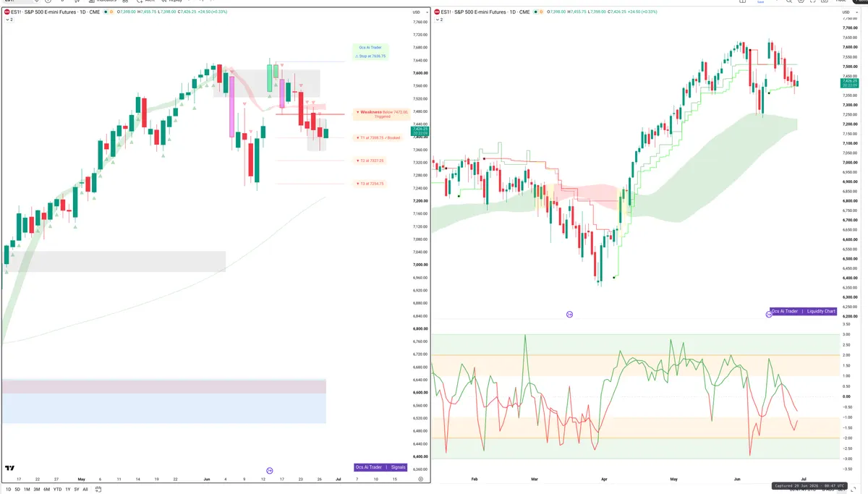Click the Ocs Ai Trader Liquidity Chart label

coord(804,311)
